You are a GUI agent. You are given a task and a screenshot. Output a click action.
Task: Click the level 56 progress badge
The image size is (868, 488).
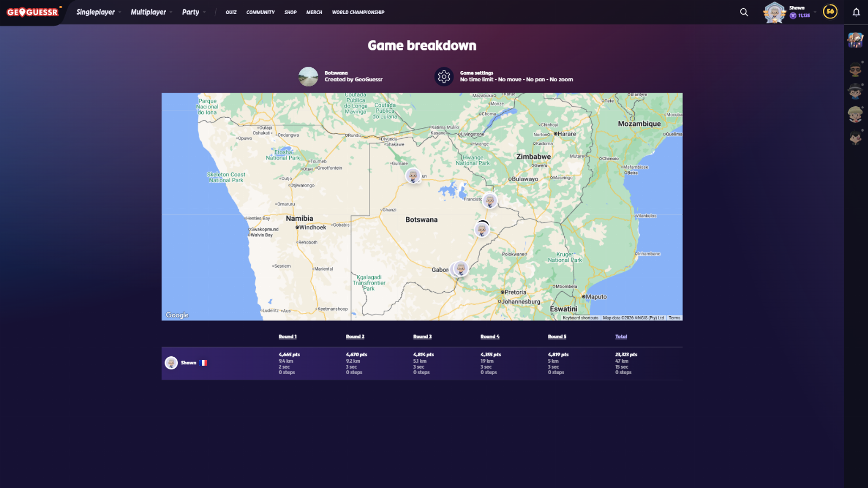click(829, 11)
